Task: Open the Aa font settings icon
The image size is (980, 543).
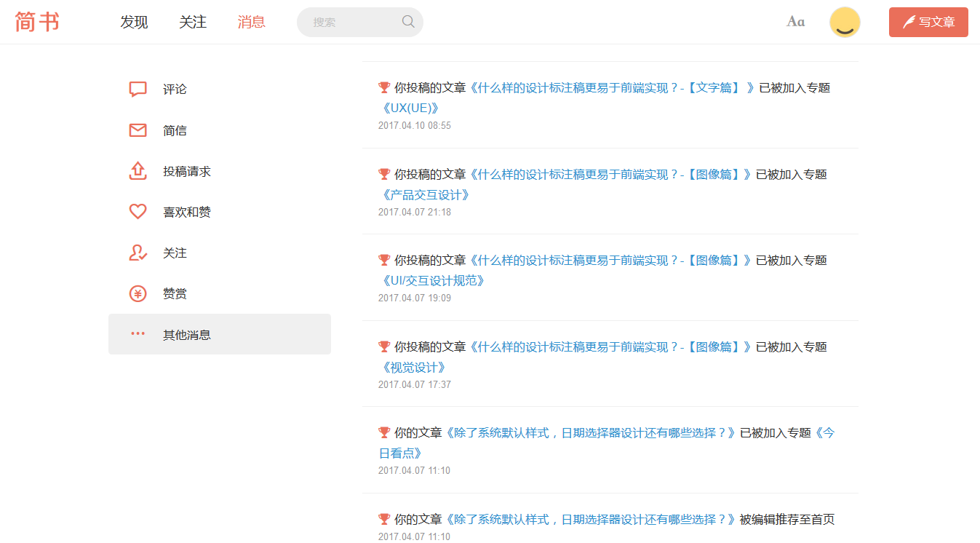Action: 795,22
